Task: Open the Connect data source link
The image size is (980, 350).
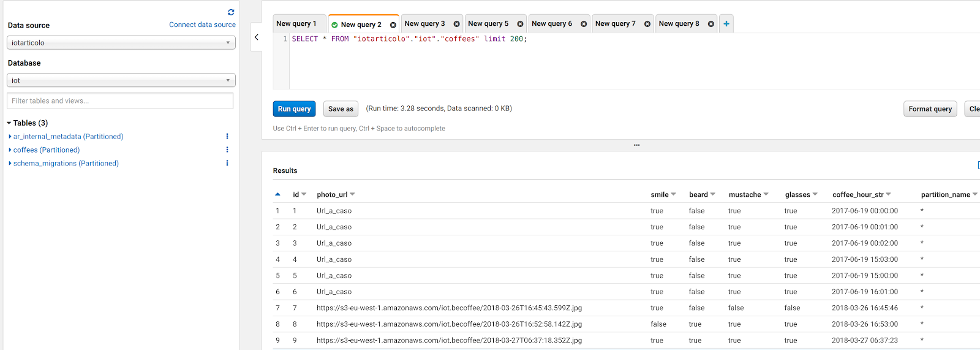Action: pos(202,25)
